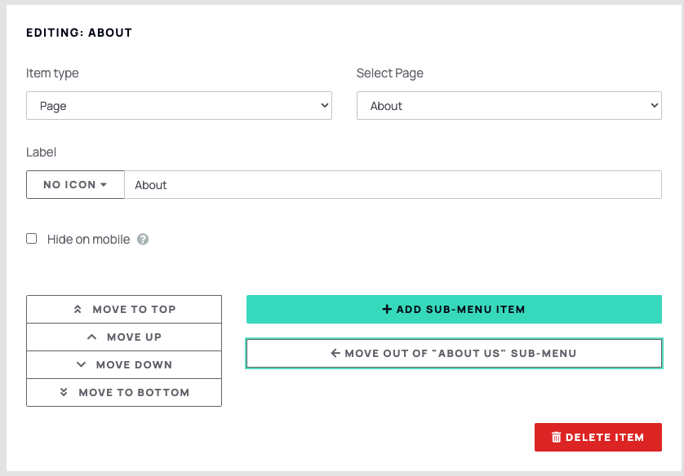The image size is (684, 476).
Task: Click Add Sub-Menu Item button
Action: [x=454, y=309]
